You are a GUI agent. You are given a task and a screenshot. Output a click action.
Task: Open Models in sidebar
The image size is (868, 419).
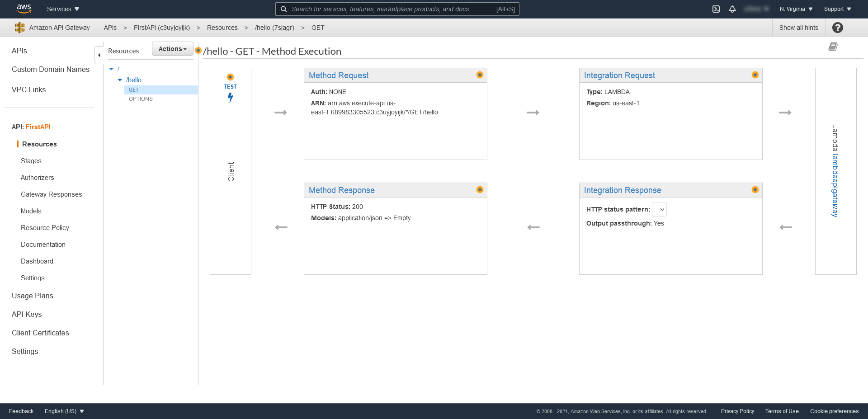(31, 211)
